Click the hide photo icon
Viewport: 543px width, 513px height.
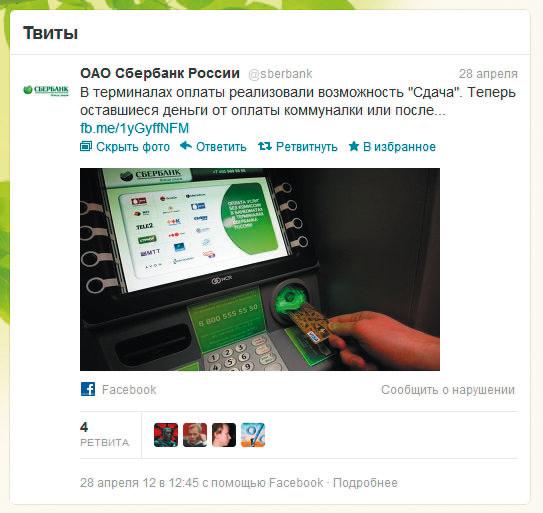[x=86, y=146]
